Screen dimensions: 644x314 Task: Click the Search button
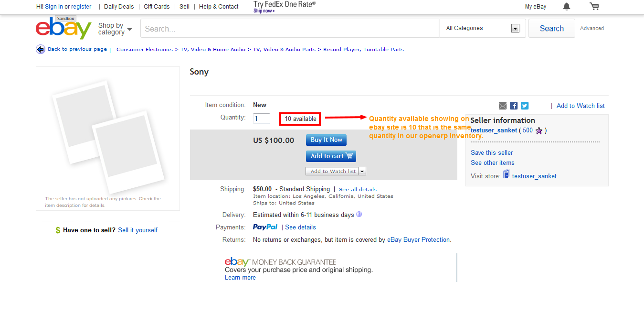552,28
